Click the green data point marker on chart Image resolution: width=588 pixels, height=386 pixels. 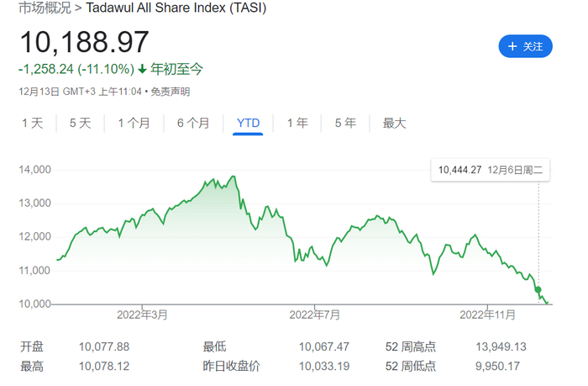click(x=538, y=289)
